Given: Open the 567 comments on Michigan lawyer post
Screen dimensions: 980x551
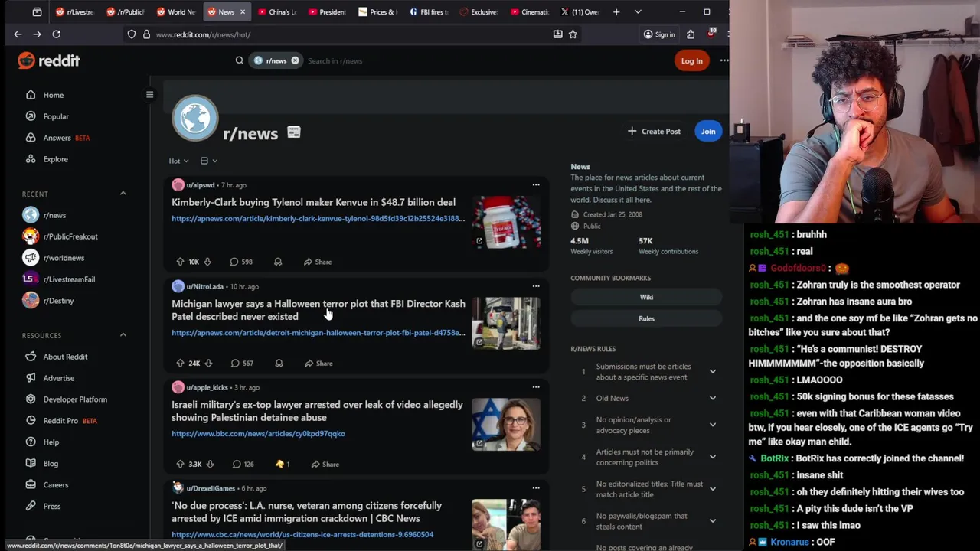Looking at the screenshot, I should pos(243,363).
